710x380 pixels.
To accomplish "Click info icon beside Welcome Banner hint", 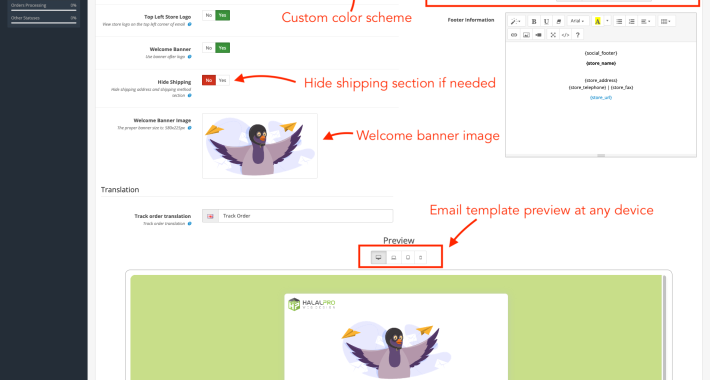I will [x=190, y=57].
